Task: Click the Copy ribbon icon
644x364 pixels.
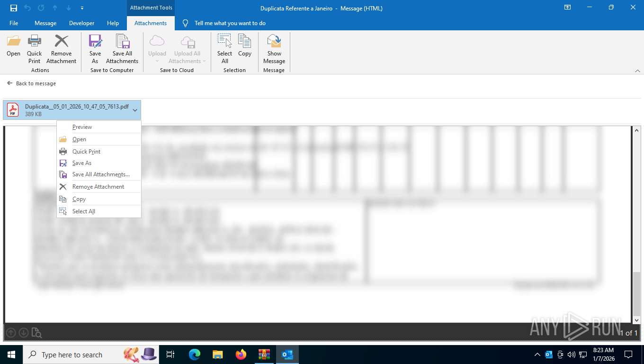Action: [245, 45]
